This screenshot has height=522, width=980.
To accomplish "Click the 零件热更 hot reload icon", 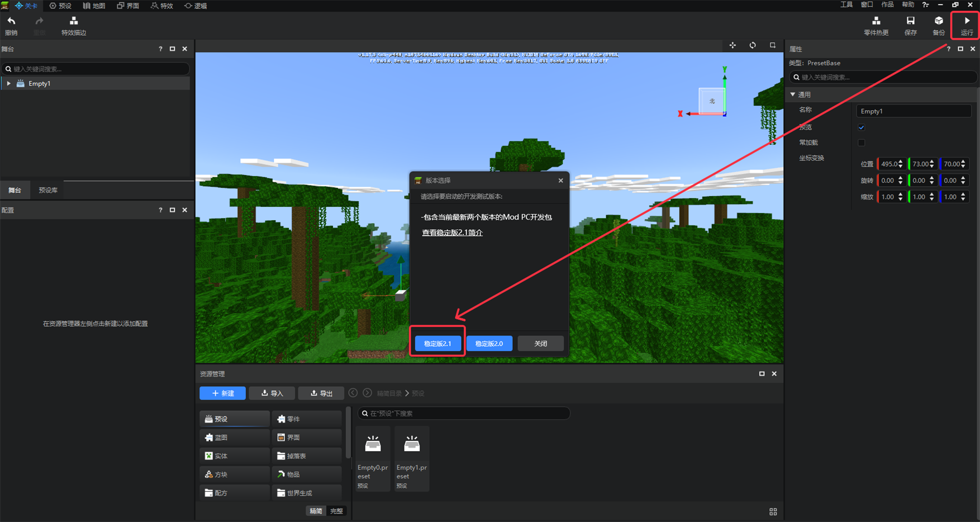I will click(x=876, y=25).
